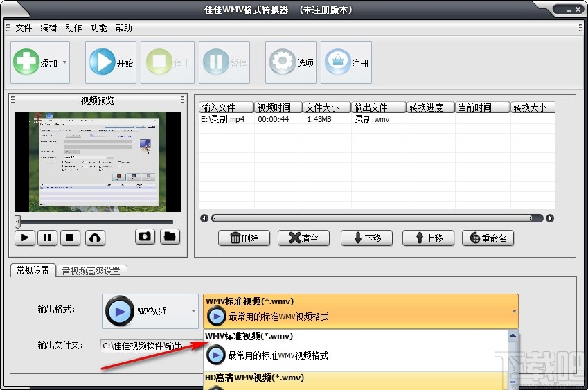
Task: Click the 当前时间 column header
Action: pyautogui.click(x=483, y=107)
